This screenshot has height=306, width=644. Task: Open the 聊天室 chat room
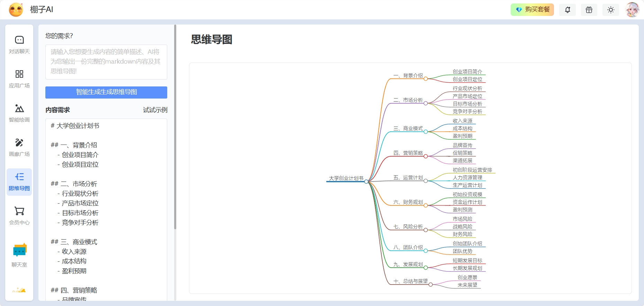pos(19,255)
